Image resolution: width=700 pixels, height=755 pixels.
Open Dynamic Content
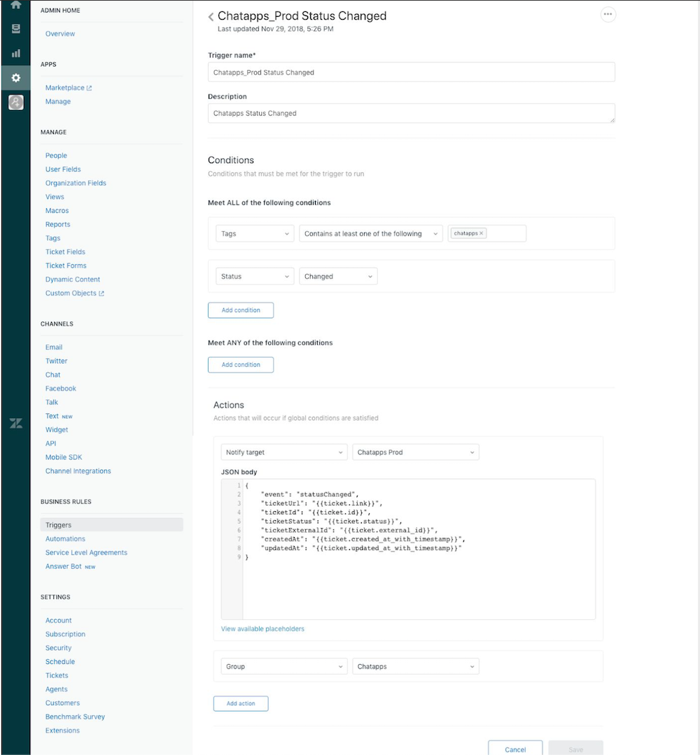(x=73, y=279)
